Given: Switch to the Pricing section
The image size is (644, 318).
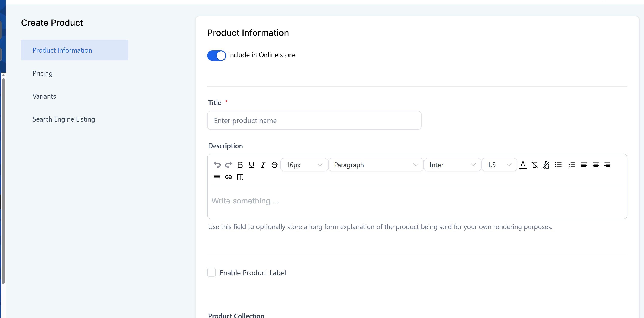Looking at the screenshot, I should point(43,73).
